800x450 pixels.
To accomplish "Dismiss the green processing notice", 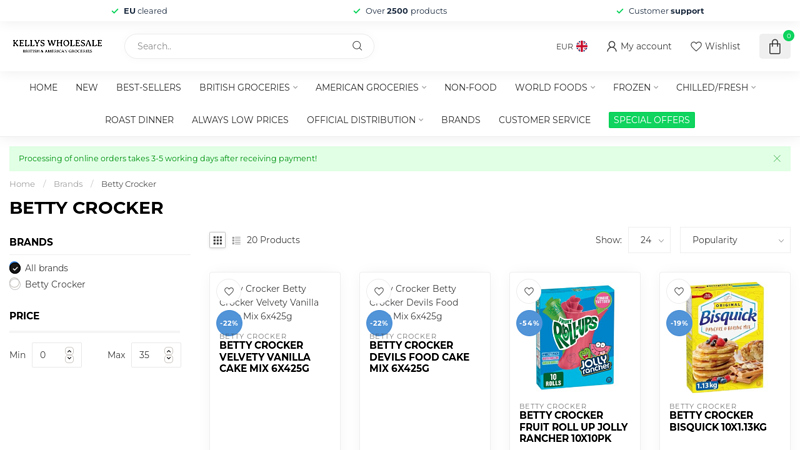I will 777,158.
